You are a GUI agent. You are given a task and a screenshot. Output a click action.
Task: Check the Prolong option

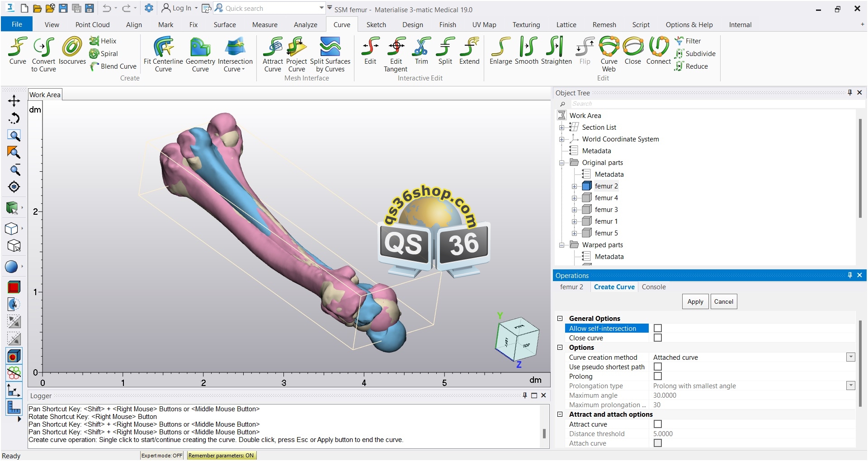point(658,376)
